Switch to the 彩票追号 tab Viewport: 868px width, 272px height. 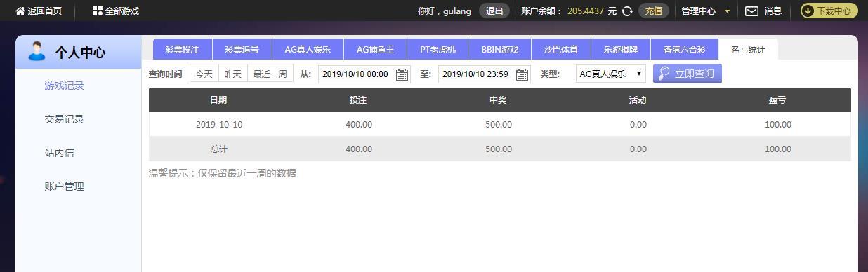[x=242, y=50]
